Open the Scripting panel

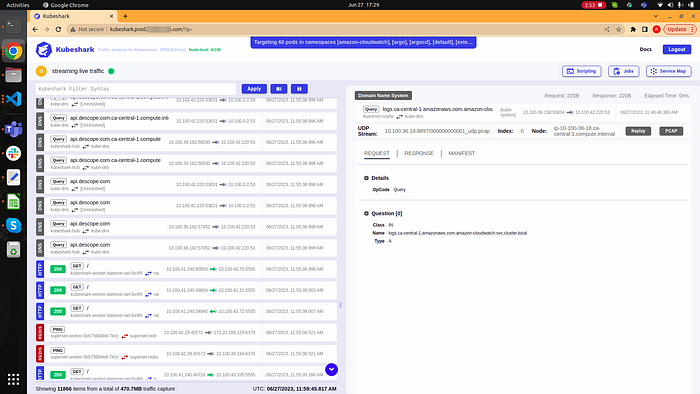point(582,71)
